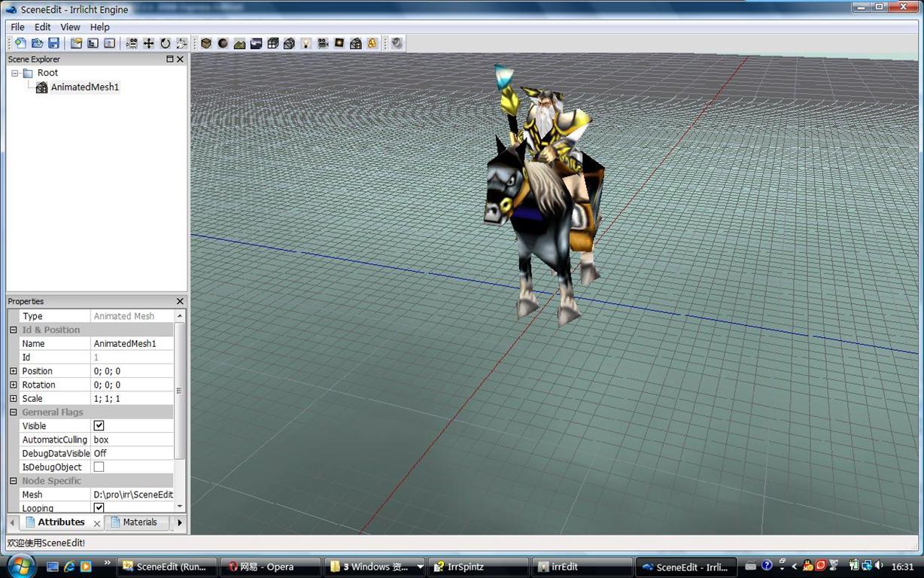Click the grey round icon ending the toolbar
Viewport: 924px width, 578px height.
(397, 44)
